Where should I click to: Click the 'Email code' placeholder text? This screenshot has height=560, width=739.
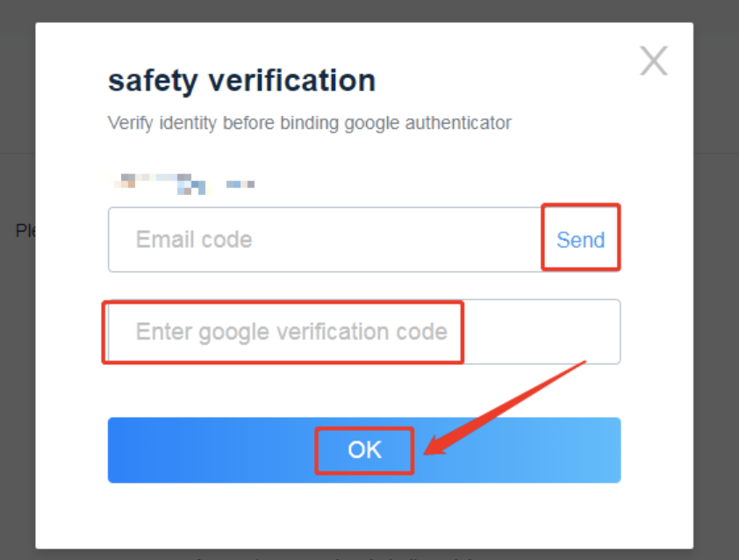[194, 240]
